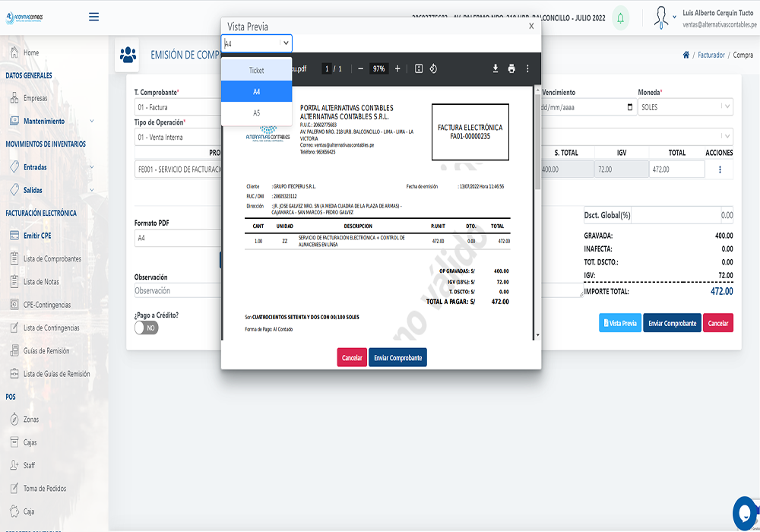Image resolution: width=760 pixels, height=532 pixels.
Task: Zoom out of the PDF preview
Action: 360,68
